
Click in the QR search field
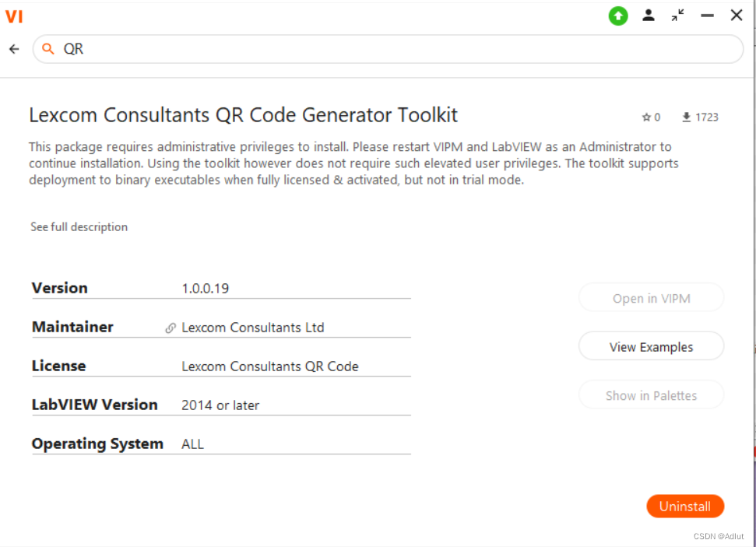[389, 49]
